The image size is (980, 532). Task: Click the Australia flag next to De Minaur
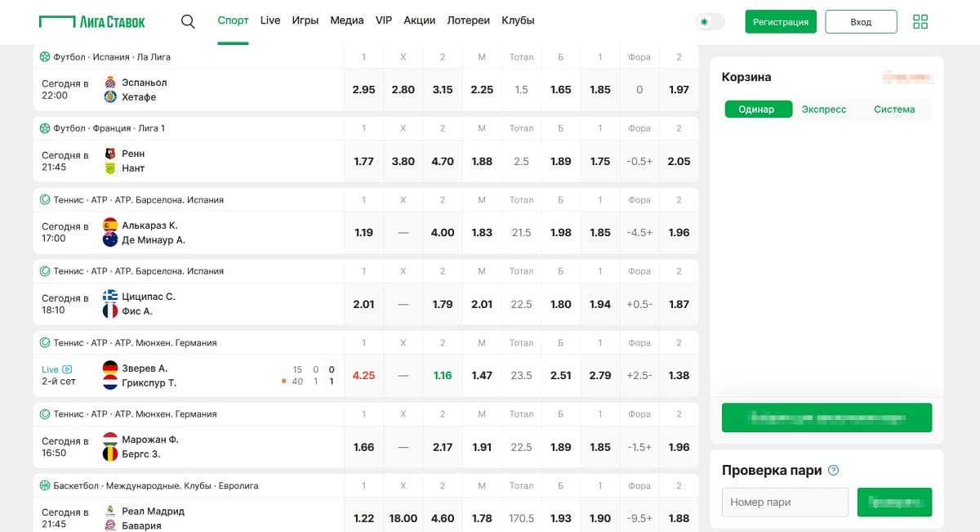(x=110, y=239)
